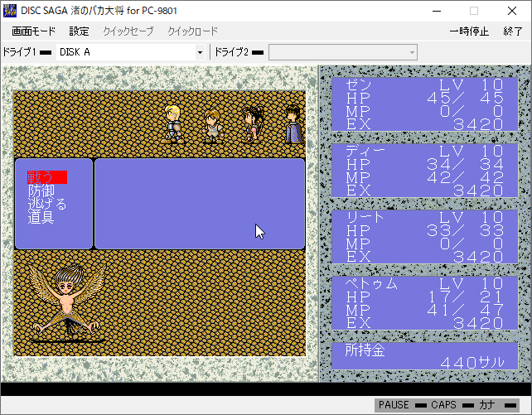Close the DISC SAGA window
Viewport: 532px width, 415px height.
pos(512,12)
